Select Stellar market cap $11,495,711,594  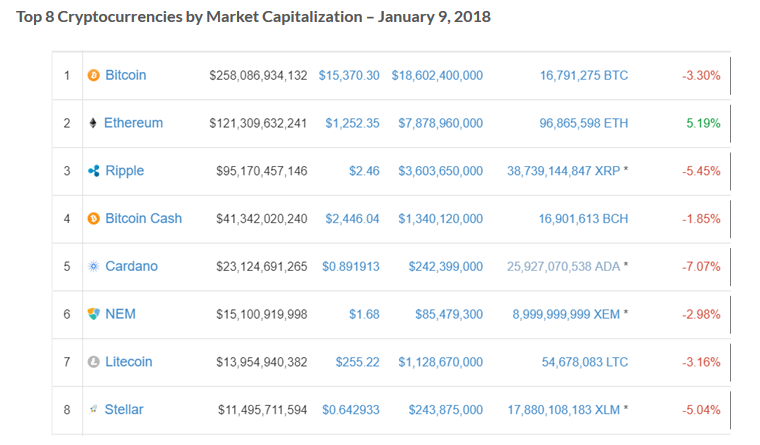coord(263,410)
